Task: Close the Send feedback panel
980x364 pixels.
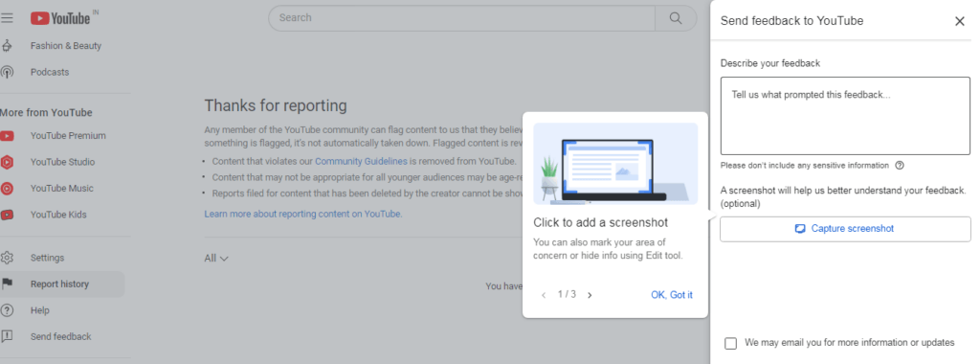Action: point(960,21)
